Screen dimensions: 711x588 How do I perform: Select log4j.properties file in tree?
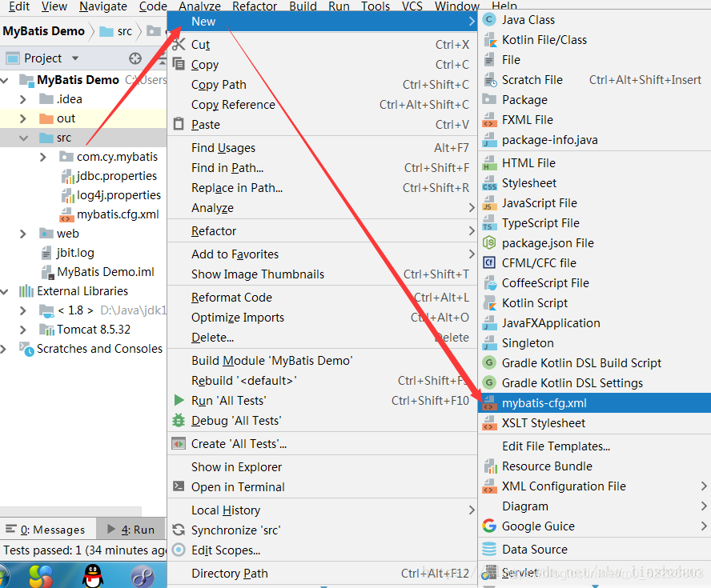[x=110, y=195]
